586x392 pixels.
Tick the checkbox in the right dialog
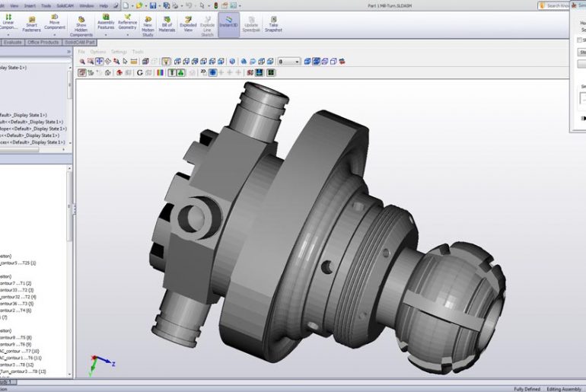pos(578,40)
